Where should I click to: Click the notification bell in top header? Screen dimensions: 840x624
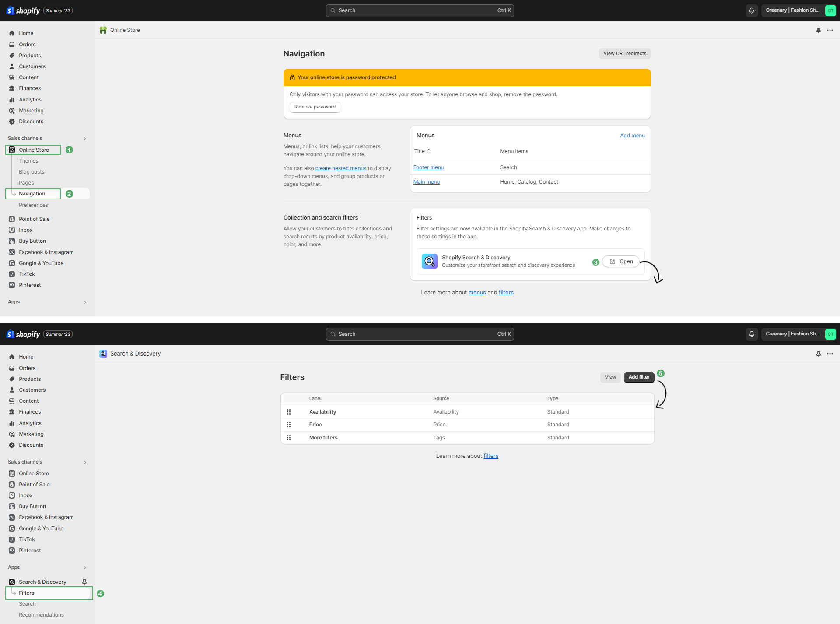752,10
